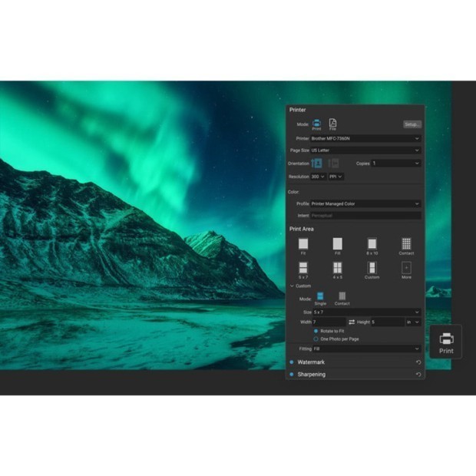Click the Sharpening section title
This screenshot has height=476, width=476.
pos(312,375)
